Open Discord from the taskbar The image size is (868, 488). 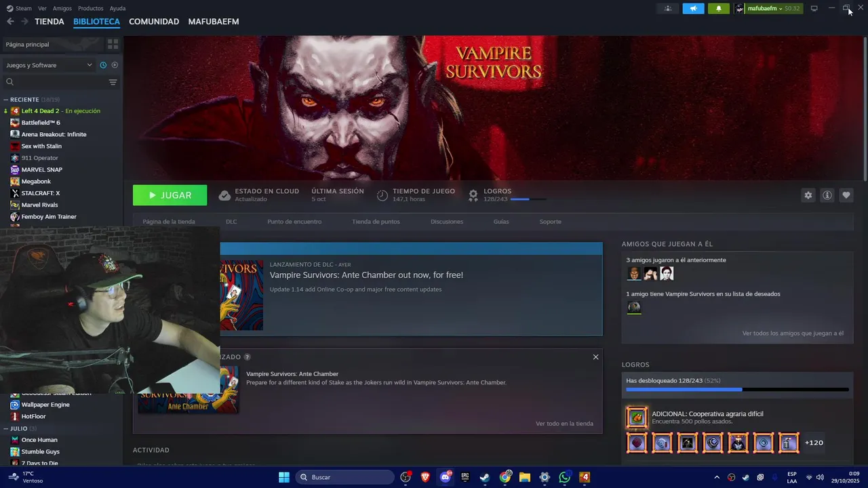[445, 477]
